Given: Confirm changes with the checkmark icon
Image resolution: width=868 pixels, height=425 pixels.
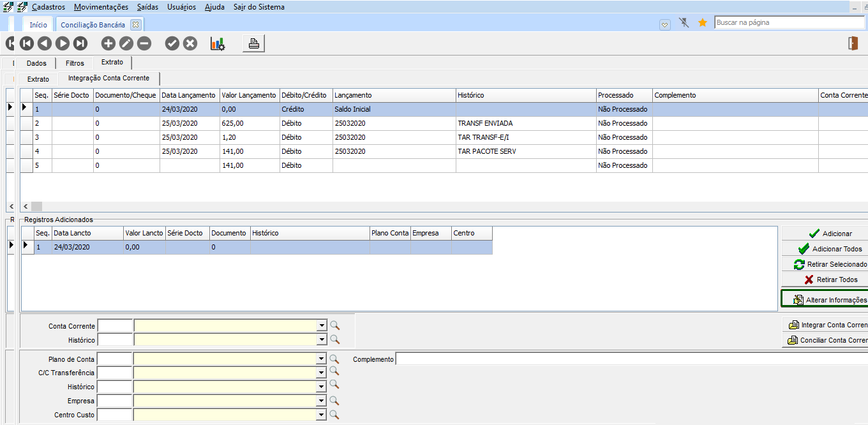Looking at the screenshot, I should pyautogui.click(x=172, y=43).
